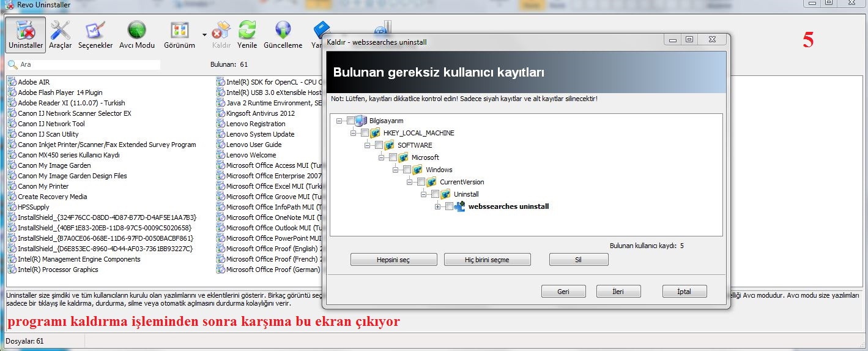Click the Bilgisayarım computer icon
868x351 pixels.
(361, 121)
